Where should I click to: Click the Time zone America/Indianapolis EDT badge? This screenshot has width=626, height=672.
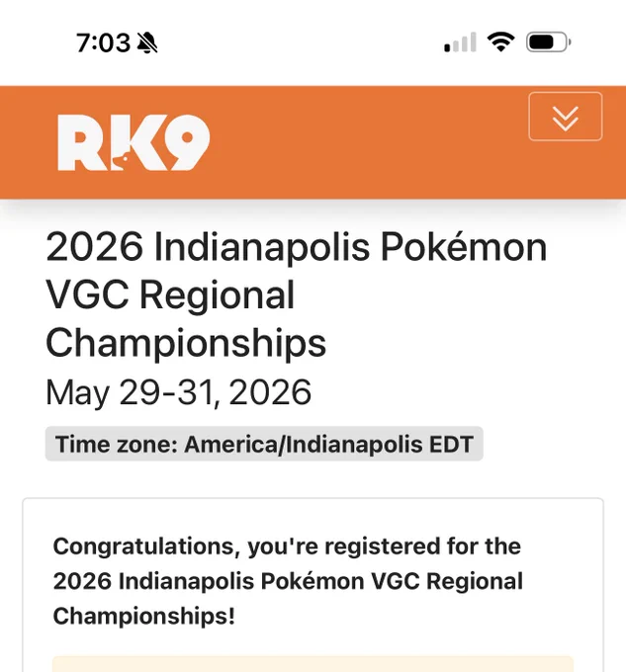[x=264, y=444]
